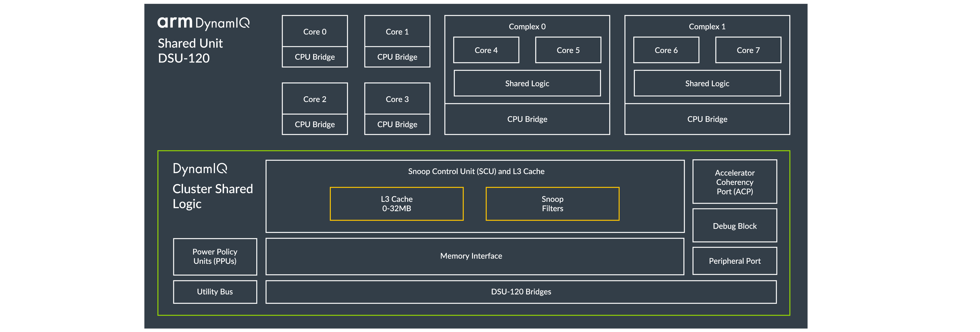The image size is (980, 332).
Task: Click the Peripheral Port box
Action: (735, 261)
